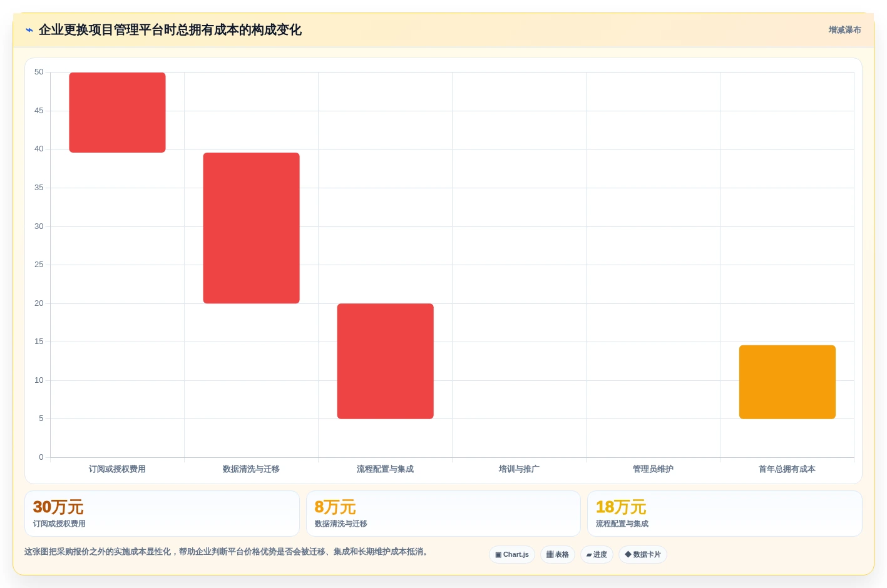Click the Chart.js tag chip
The width and height of the screenshot is (887, 588).
(512, 555)
